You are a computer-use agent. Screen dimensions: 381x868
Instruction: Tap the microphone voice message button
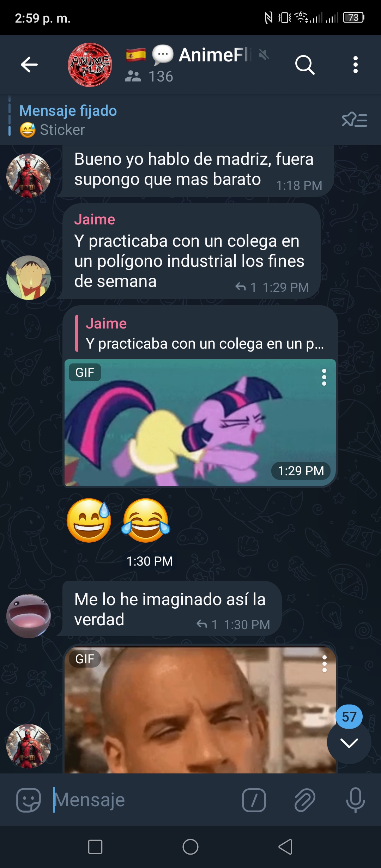[355, 800]
